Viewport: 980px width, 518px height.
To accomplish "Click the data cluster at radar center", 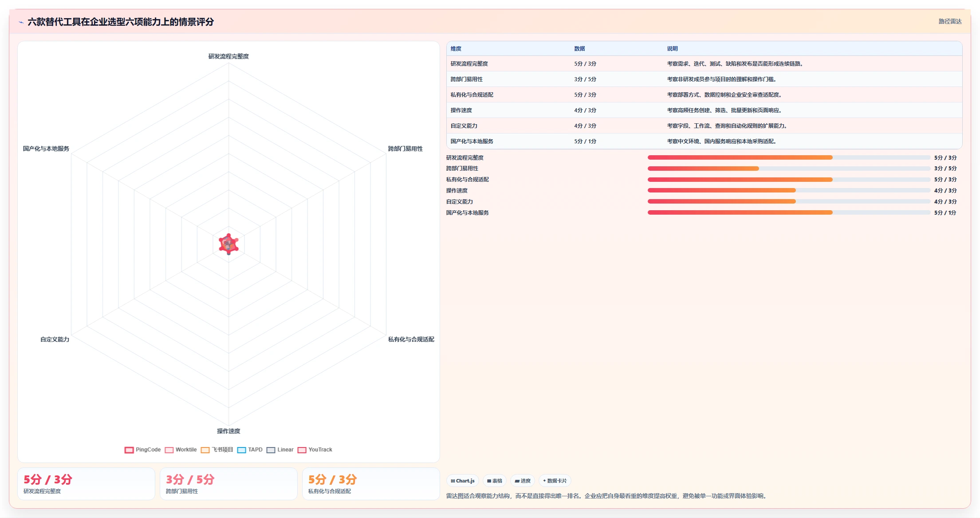I will coord(228,244).
